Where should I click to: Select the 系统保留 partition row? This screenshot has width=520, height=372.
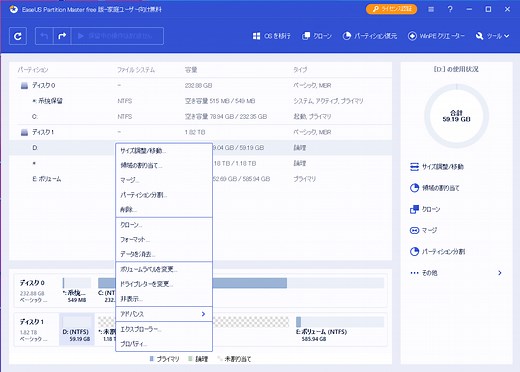point(200,101)
